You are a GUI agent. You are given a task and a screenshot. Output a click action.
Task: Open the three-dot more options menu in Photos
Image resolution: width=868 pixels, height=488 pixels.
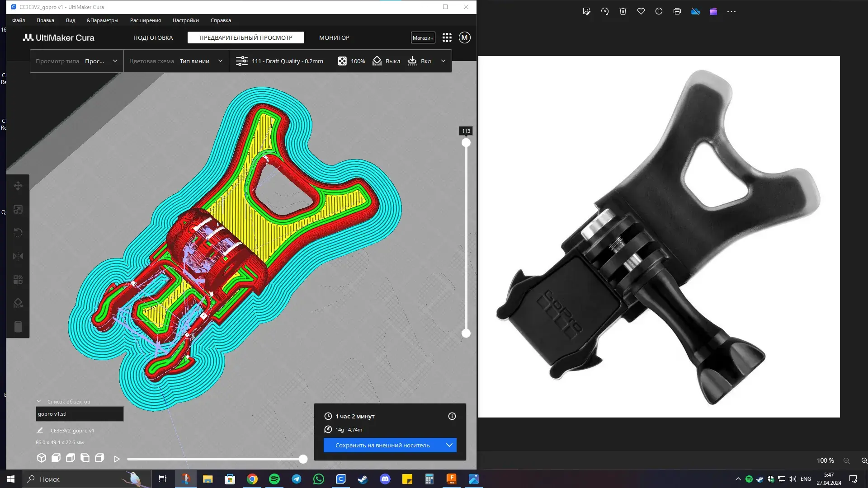(731, 12)
